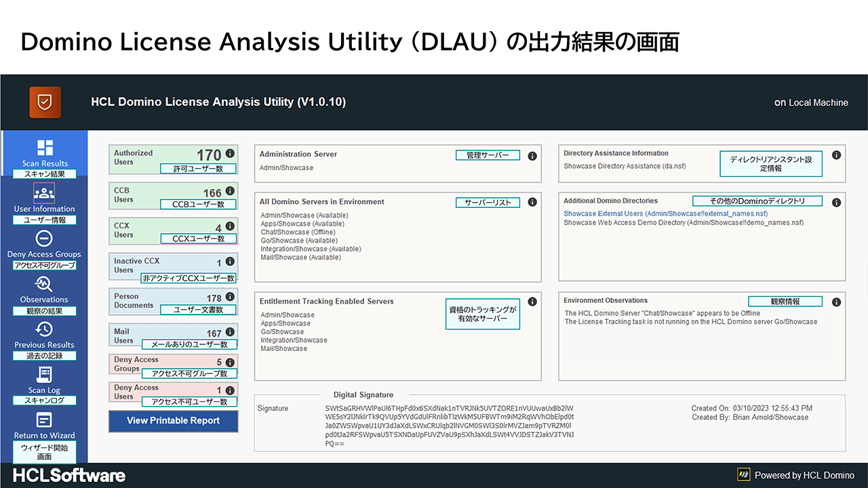Click the HCL Domino License Analysis Utility title
Viewport: 868px width, 488px height.
[218, 102]
